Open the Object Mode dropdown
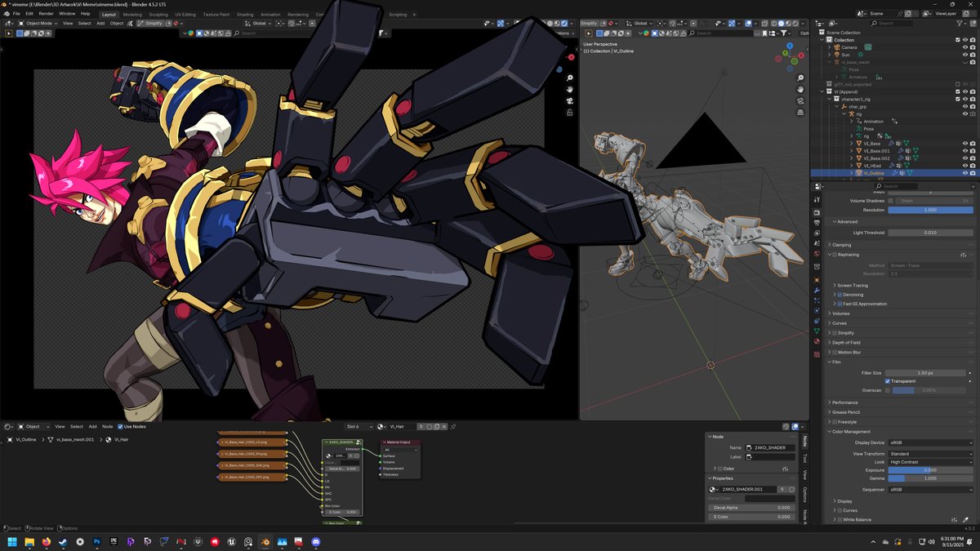Screen dimensions: 980x551 38,23
